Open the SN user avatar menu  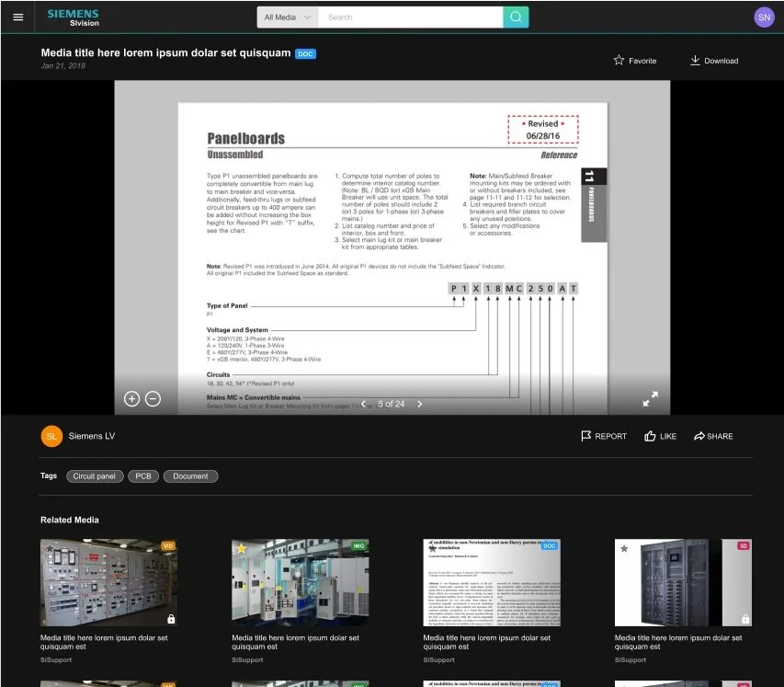(x=764, y=17)
